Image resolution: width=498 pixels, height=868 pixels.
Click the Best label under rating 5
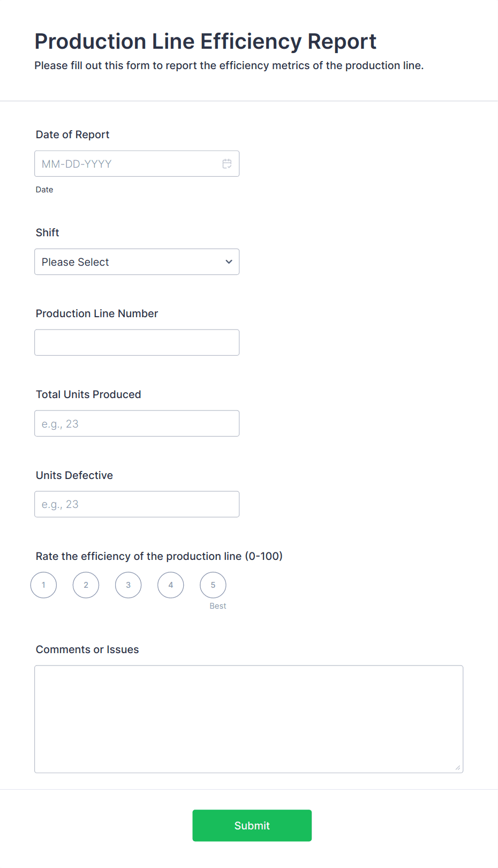[x=218, y=606]
